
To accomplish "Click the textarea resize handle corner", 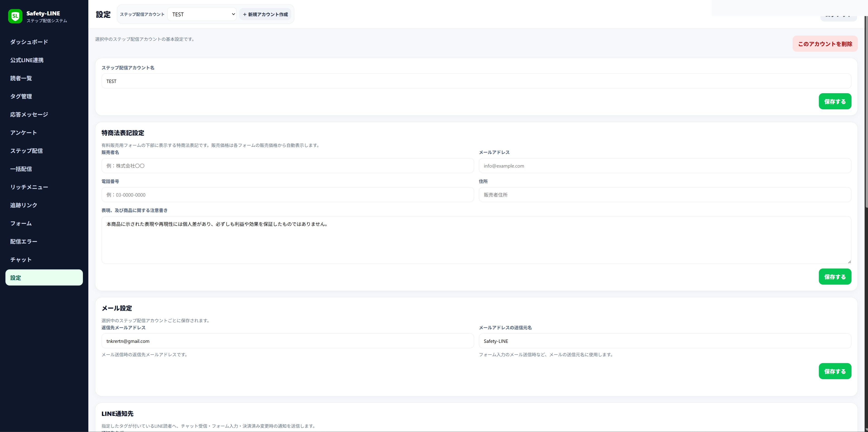I will point(849,262).
